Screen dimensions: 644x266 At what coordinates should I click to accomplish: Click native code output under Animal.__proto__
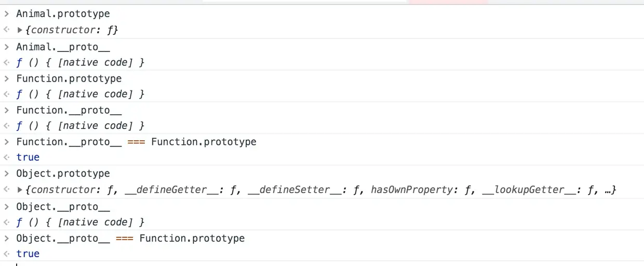[81, 62]
